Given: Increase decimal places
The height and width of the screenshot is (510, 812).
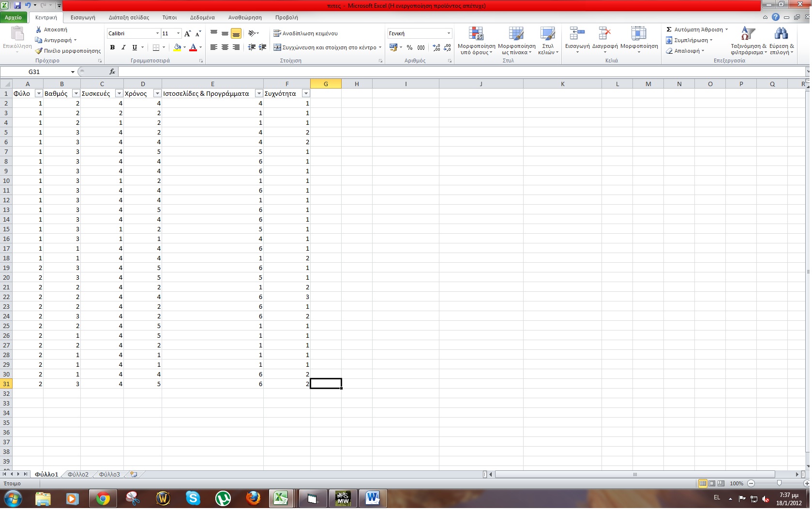Looking at the screenshot, I should 436,47.
